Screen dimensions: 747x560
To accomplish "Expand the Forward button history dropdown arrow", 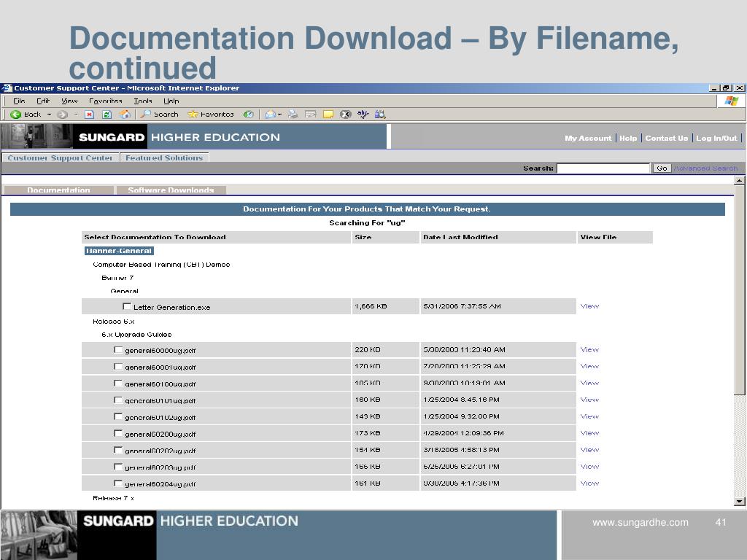I will 76,114.
